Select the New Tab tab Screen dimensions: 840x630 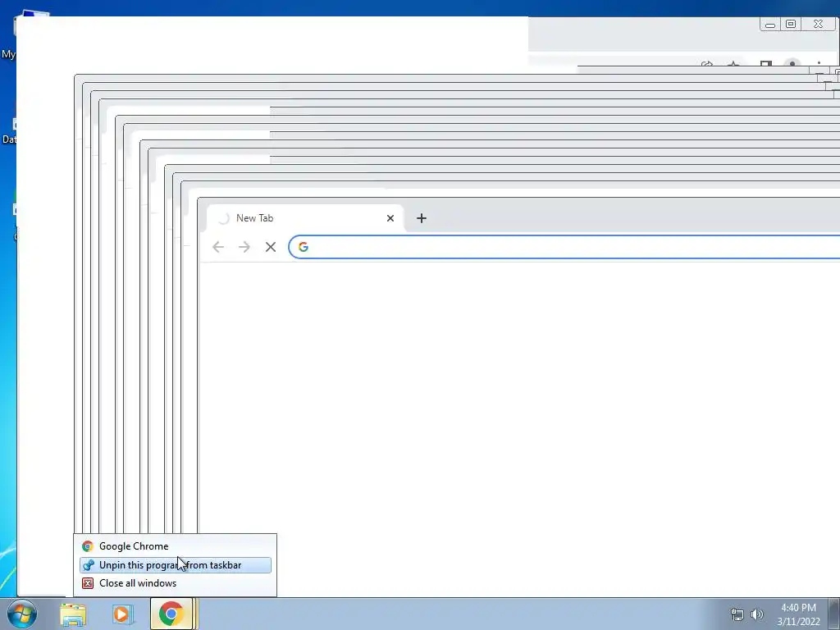[x=305, y=218]
